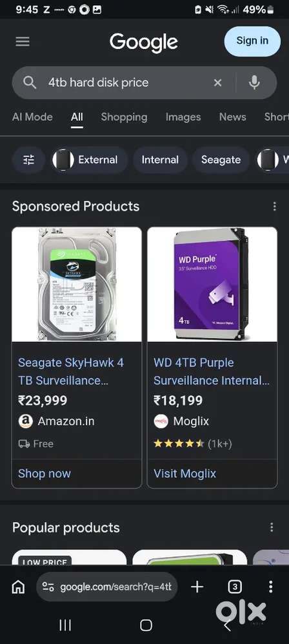This screenshot has height=644, width=289.
Task: Tap the WD Purple product image
Action: coord(212,284)
